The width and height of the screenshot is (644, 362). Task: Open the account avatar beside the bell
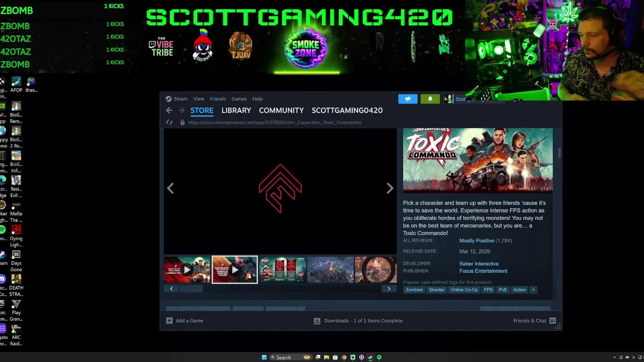(x=448, y=99)
